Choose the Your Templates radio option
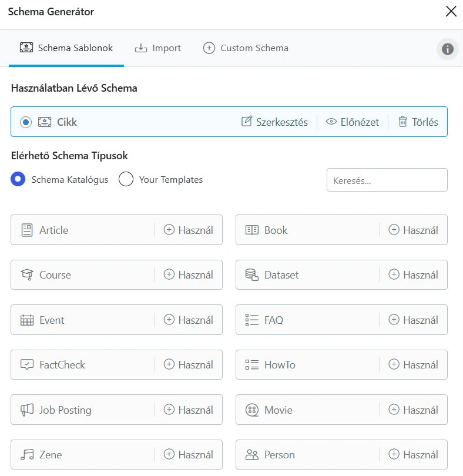The height and width of the screenshot is (476, 463). (x=126, y=180)
